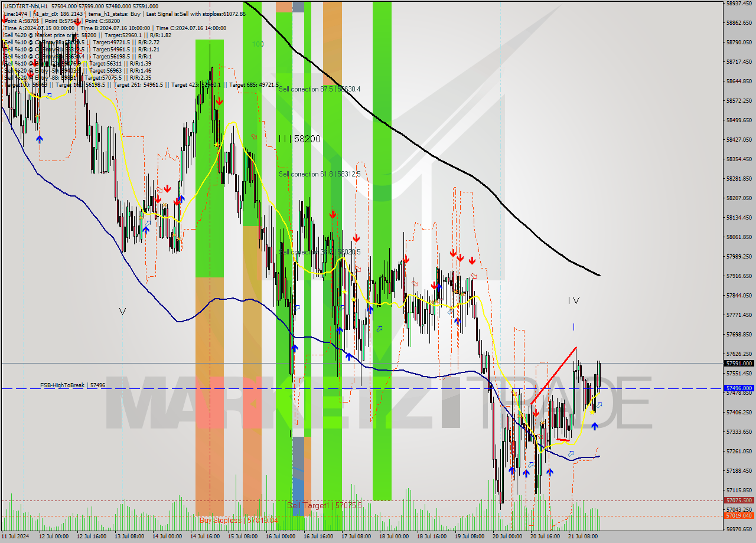
Task: Click the '13 Jul 08:00' time label
Action: point(129,537)
